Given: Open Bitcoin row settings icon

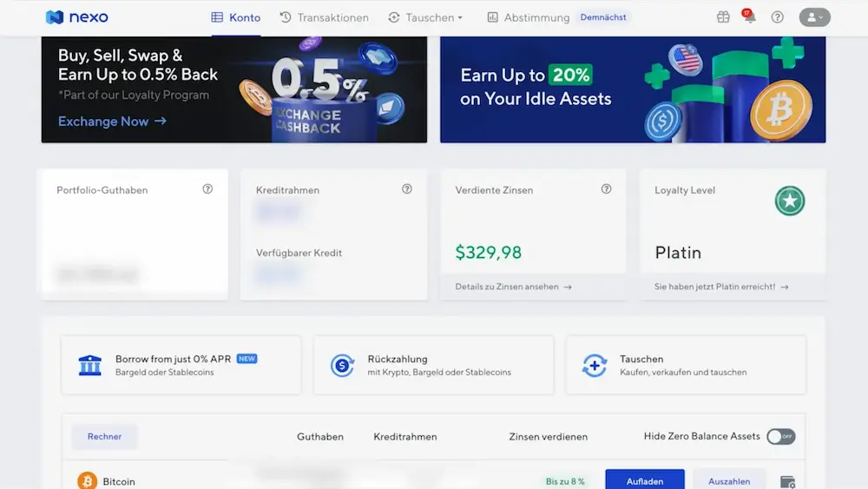Looking at the screenshot, I should coord(787,482).
